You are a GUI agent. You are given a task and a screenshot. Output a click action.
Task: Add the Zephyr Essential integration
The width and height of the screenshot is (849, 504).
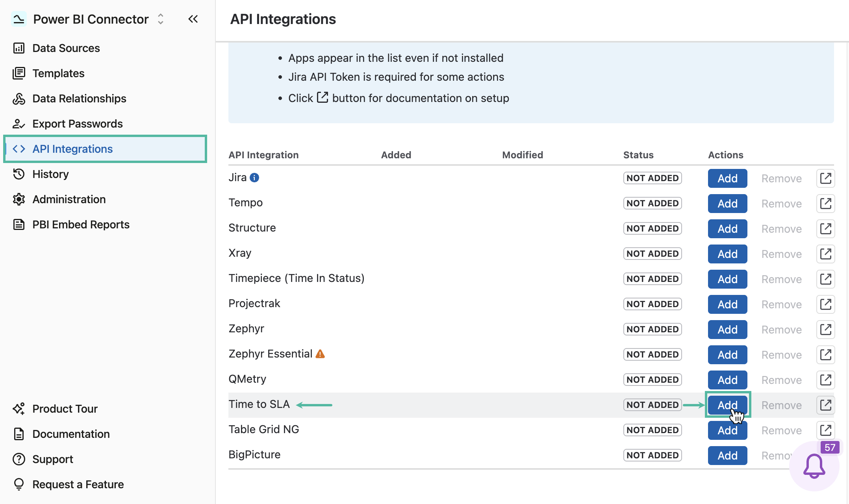pos(727,355)
